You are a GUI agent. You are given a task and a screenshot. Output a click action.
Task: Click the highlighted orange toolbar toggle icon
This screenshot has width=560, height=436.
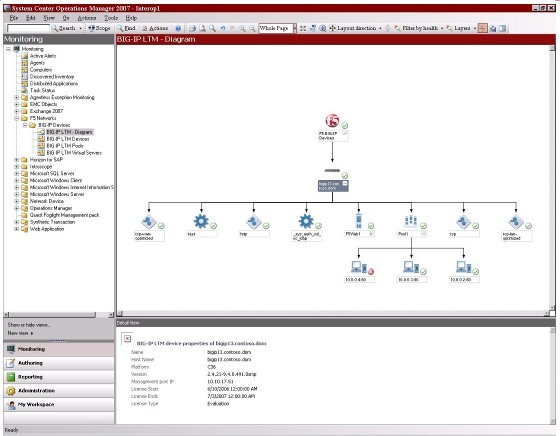pos(482,28)
